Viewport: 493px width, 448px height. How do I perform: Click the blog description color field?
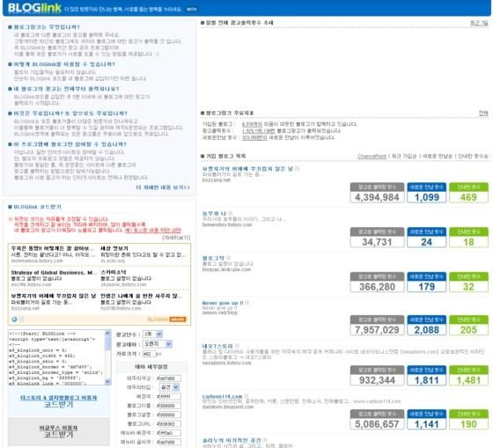[x=169, y=415]
